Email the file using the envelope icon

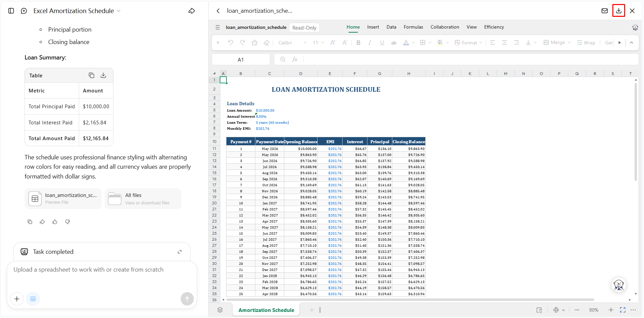click(x=605, y=11)
